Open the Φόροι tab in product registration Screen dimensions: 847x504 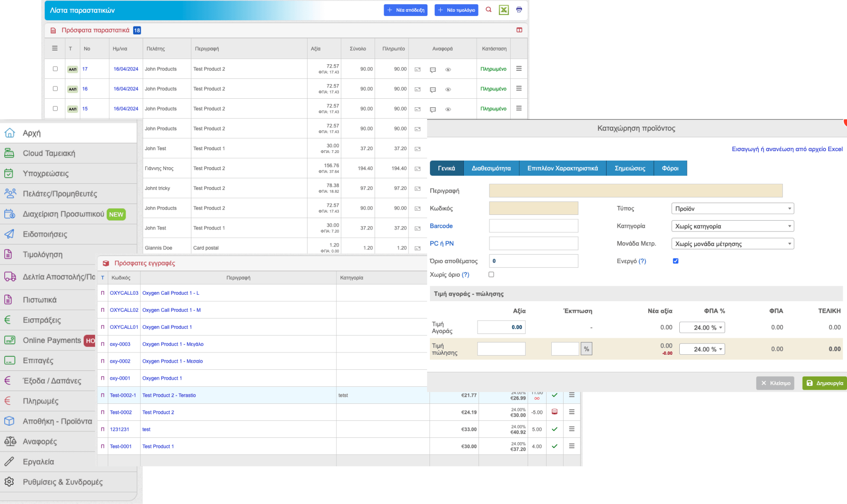pos(670,168)
